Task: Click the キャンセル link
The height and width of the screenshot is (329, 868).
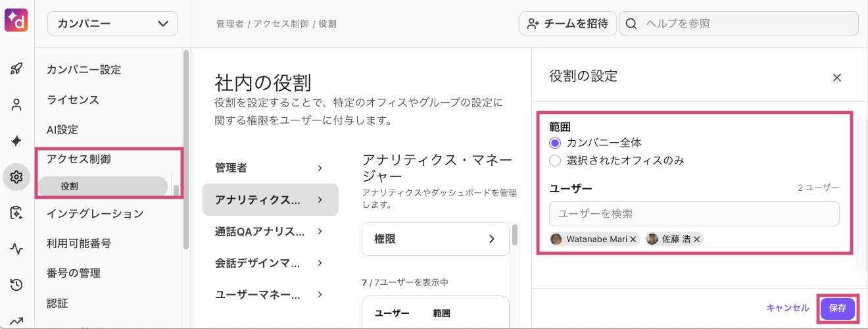Action: tap(788, 308)
